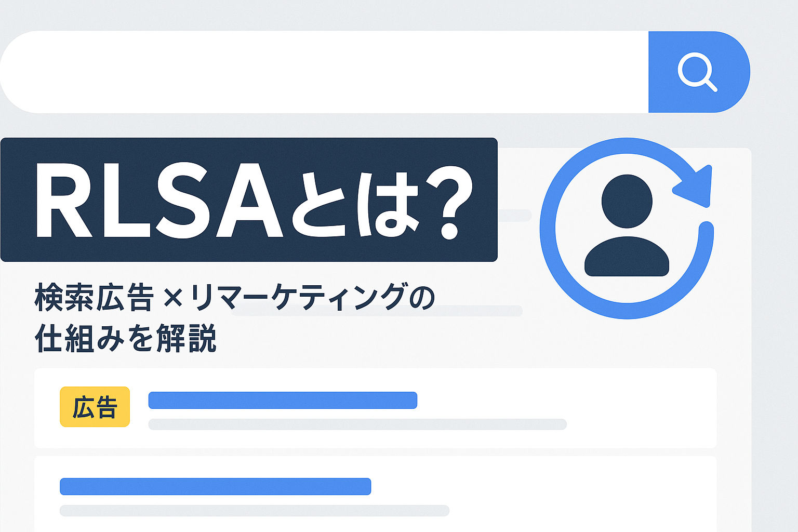Click the gray description line of the second result

coord(254,511)
